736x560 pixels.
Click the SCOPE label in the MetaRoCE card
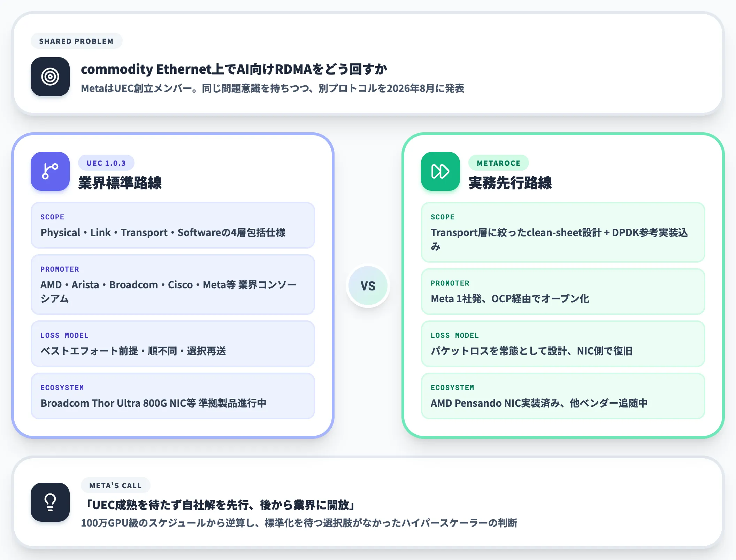(x=443, y=217)
